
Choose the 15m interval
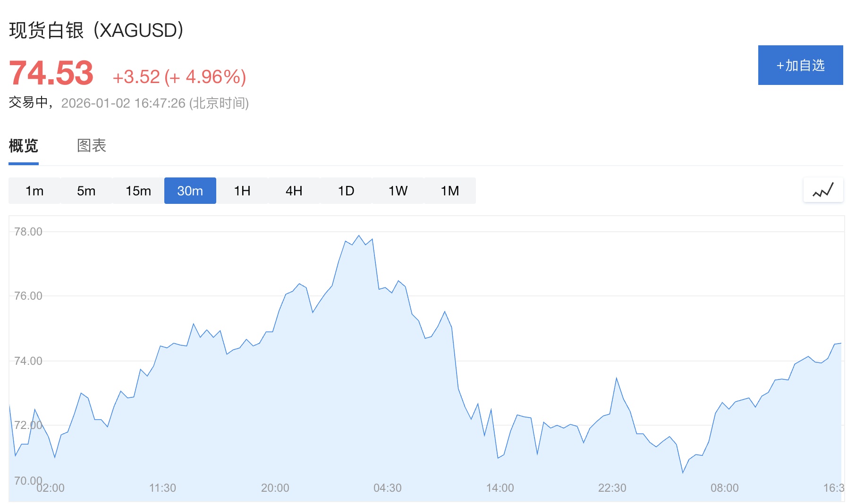[x=138, y=191]
